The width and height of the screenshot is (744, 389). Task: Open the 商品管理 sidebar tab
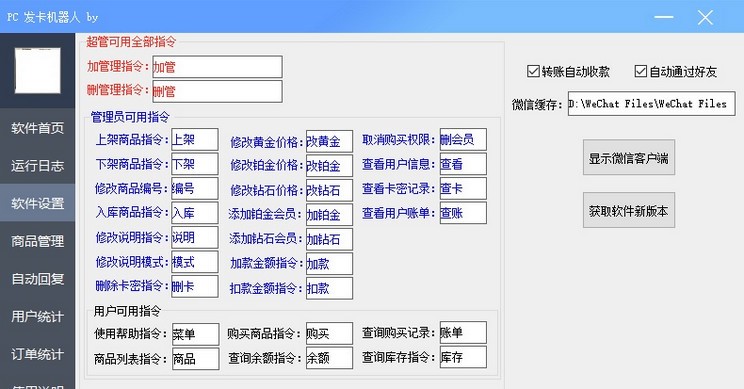37,241
